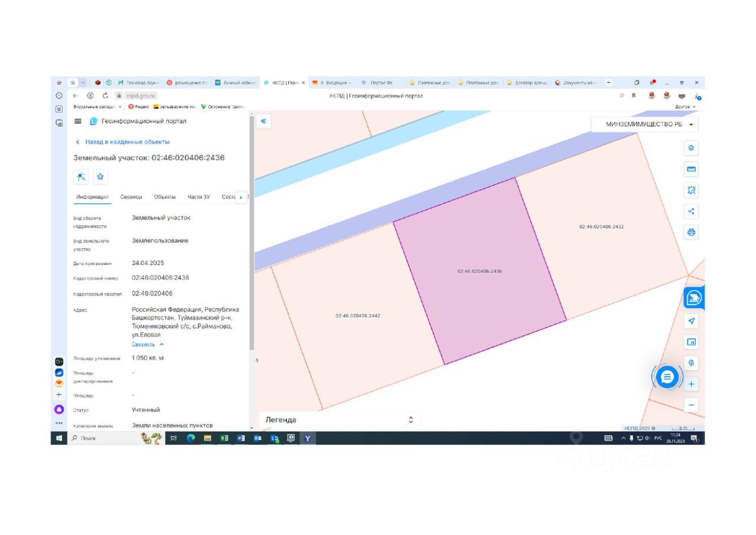Open Word from the taskbar
The width and height of the screenshot is (756, 535).
pos(241,438)
